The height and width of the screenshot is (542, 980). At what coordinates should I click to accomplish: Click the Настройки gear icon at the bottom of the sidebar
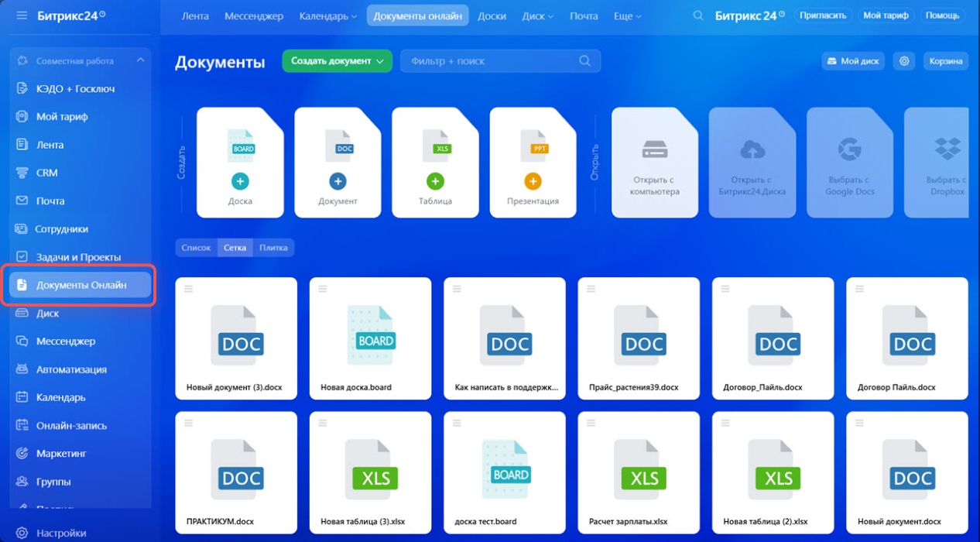pyautogui.click(x=22, y=533)
